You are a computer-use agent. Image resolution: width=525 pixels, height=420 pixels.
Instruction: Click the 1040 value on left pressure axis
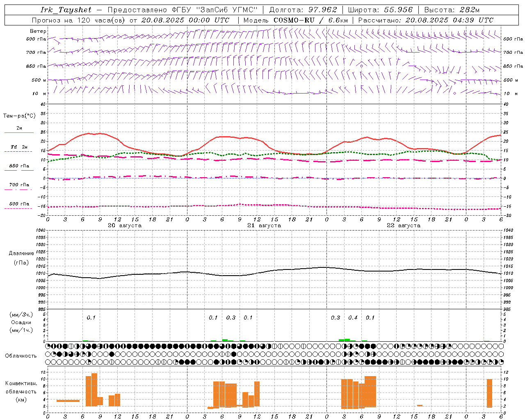point(40,231)
